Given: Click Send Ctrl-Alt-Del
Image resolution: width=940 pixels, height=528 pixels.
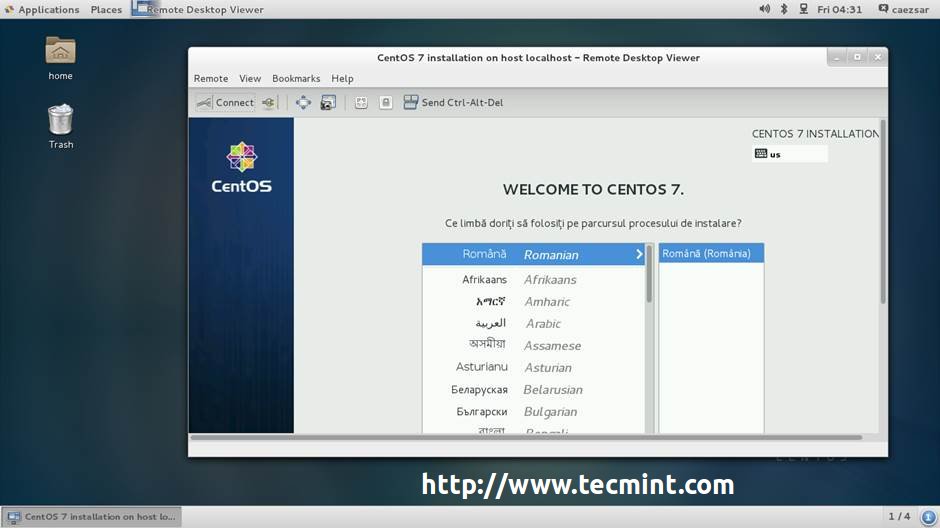Looking at the screenshot, I should (453, 102).
